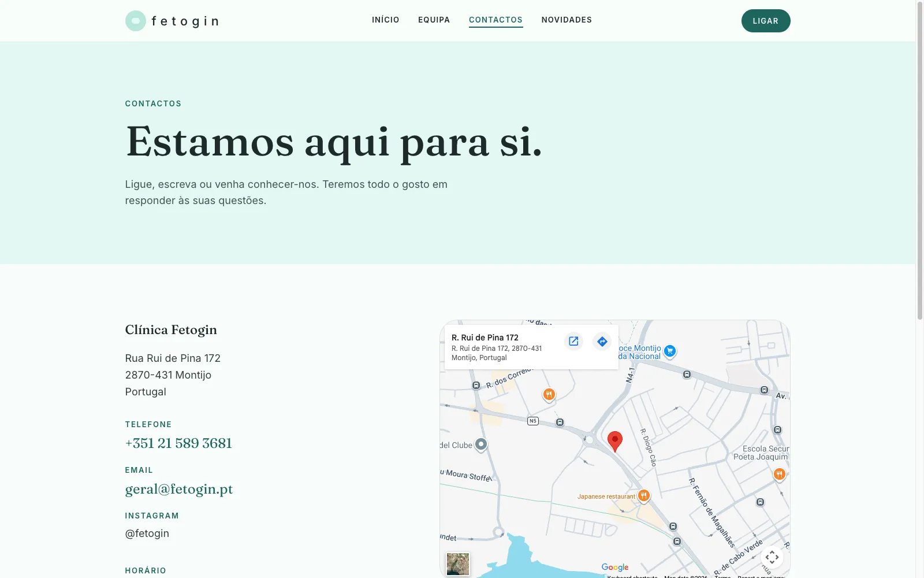The image size is (924, 578).
Task: Click the Doce Montijo shopping cart marker
Action: point(670,351)
